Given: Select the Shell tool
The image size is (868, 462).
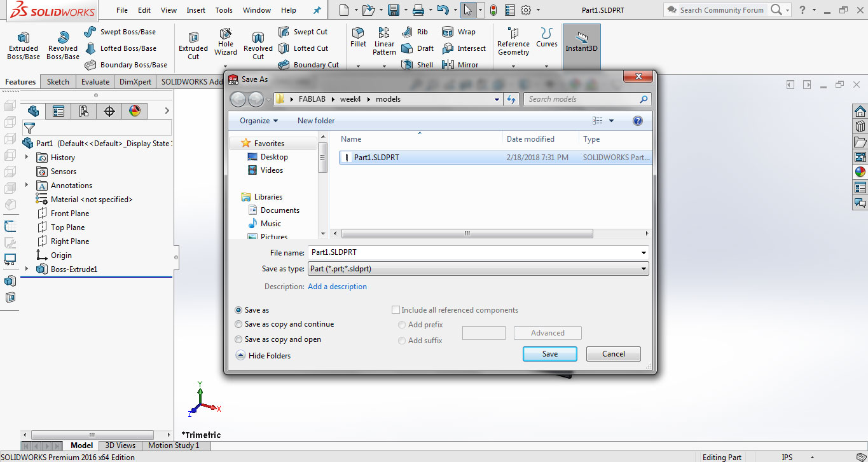Looking at the screenshot, I should coord(417,65).
